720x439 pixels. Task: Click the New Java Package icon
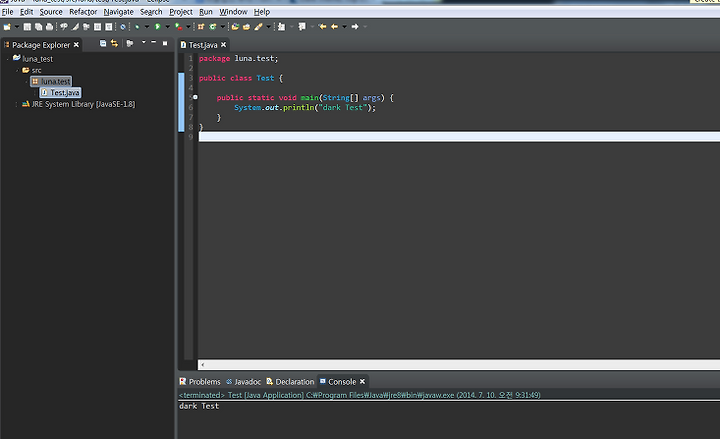(x=201, y=27)
